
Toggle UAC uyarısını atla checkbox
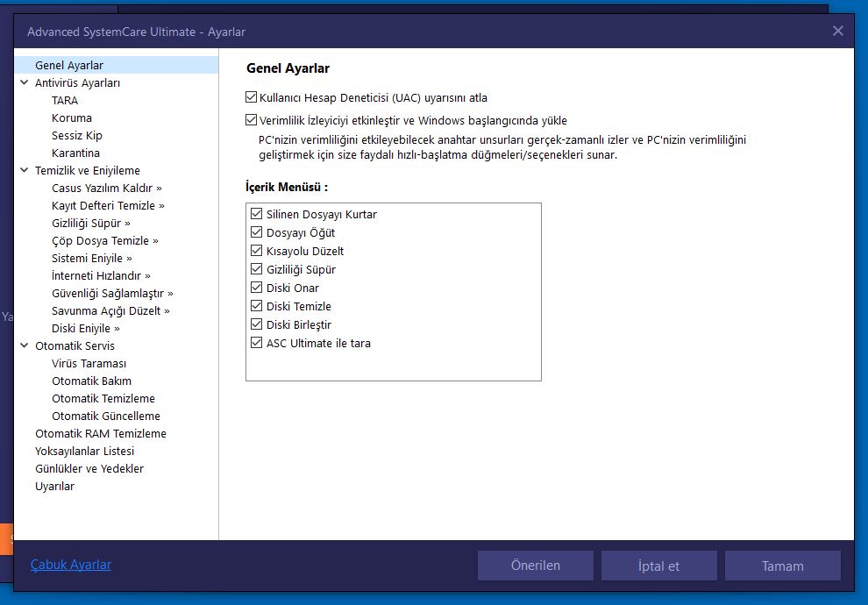(252, 97)
